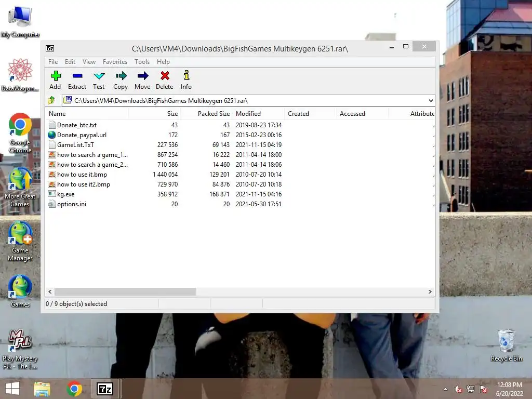Viewport: 532px width, 399px height.
Task: Go up one folder level icon
Action: 51,100
